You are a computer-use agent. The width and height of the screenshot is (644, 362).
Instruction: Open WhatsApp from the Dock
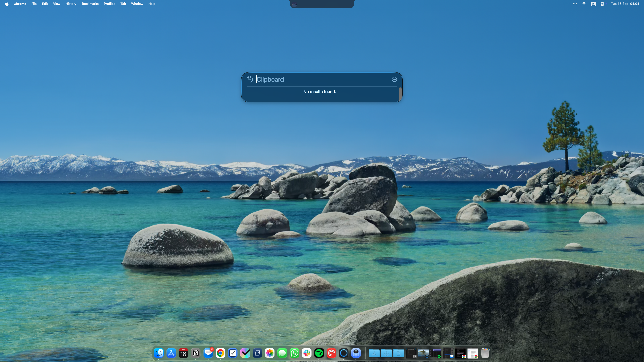coord(294,353)
